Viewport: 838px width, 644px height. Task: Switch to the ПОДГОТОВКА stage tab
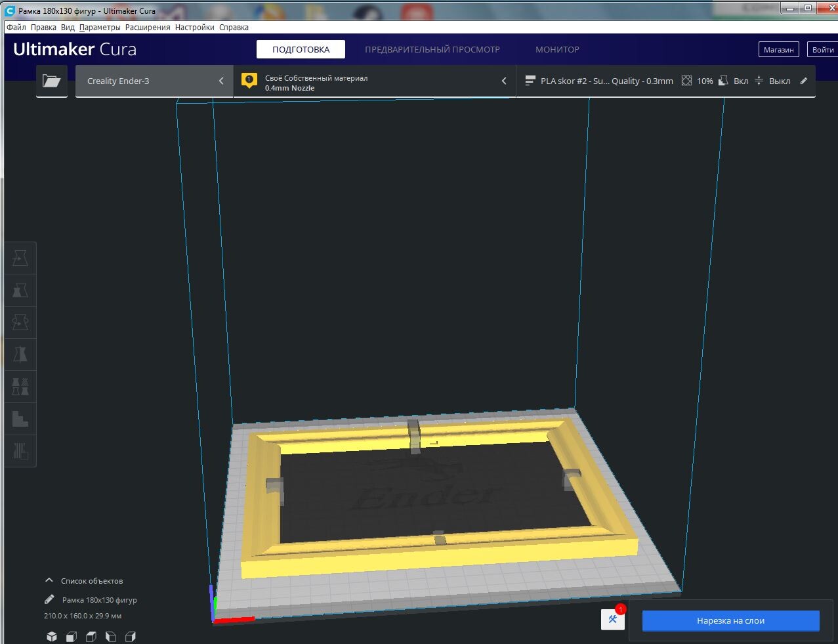coord(301,49)
